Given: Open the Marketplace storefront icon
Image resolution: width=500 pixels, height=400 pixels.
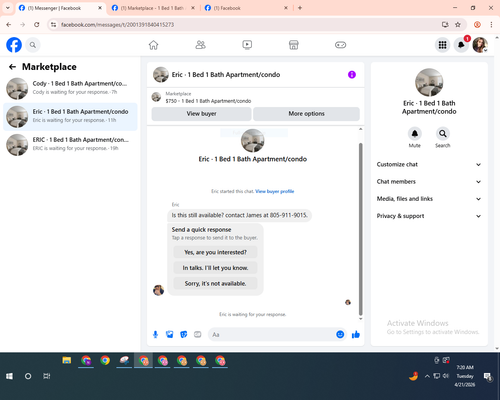Looking at the screenshot, I should click(294, 45).
